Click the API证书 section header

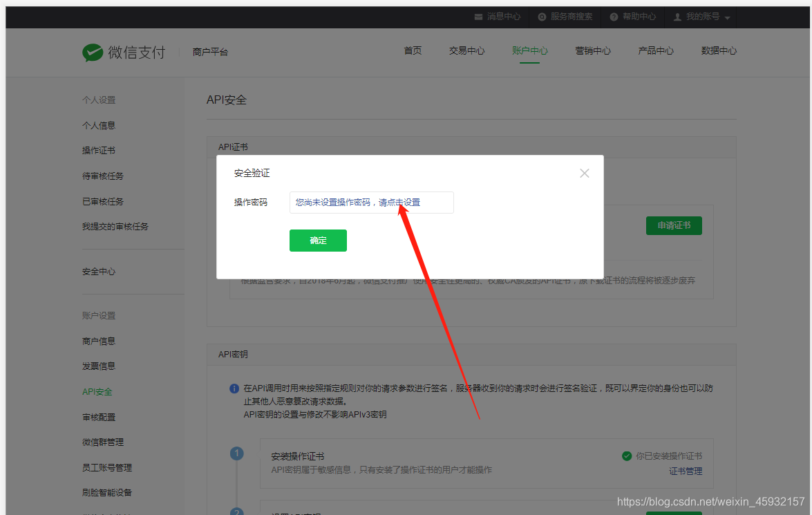coord(233,147)
